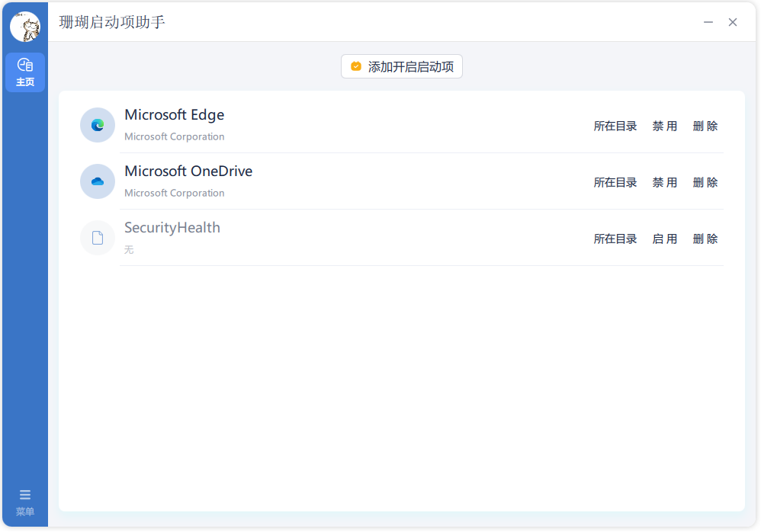Click Microsoft Corporation under Microsoft Edge
This screenshot has width=761, height=532.
[x=174, y=136]
